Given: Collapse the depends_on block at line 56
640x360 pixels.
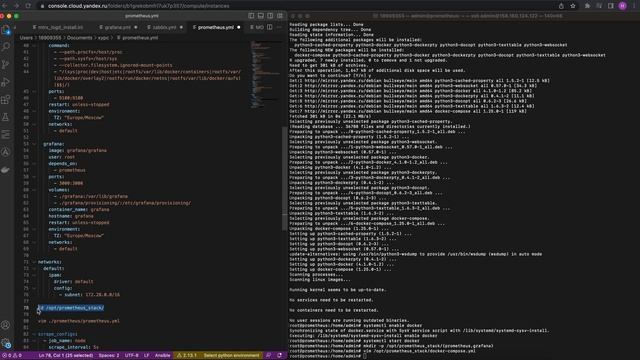Looking at the screenshot, I should pos(34,164).
